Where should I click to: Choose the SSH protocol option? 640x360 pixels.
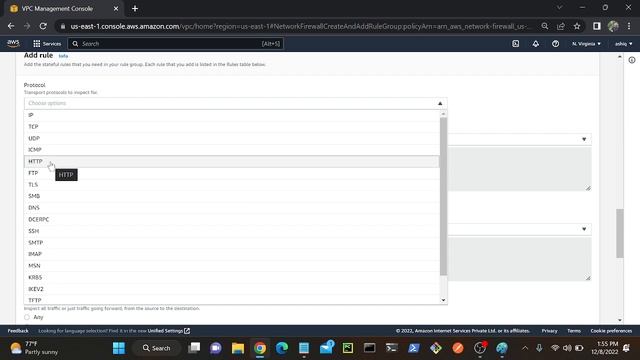232,231
